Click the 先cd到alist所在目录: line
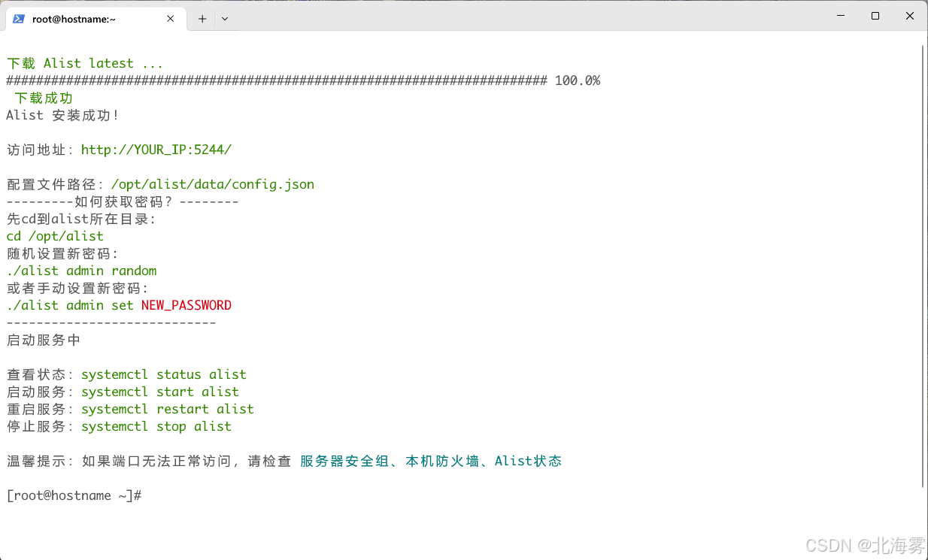Screen dimensions: 928x560 pyautogui.click(x=81, y=219)
